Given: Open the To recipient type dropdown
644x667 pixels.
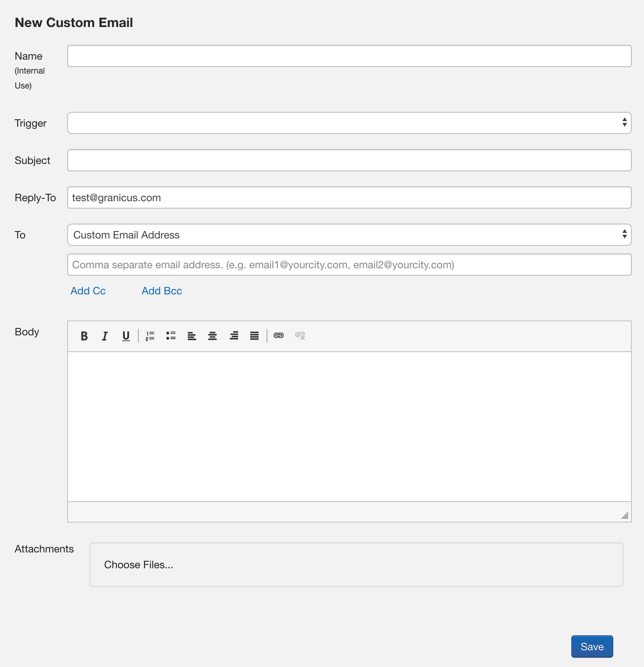Looking at the screenshot, I should point(349,235).
